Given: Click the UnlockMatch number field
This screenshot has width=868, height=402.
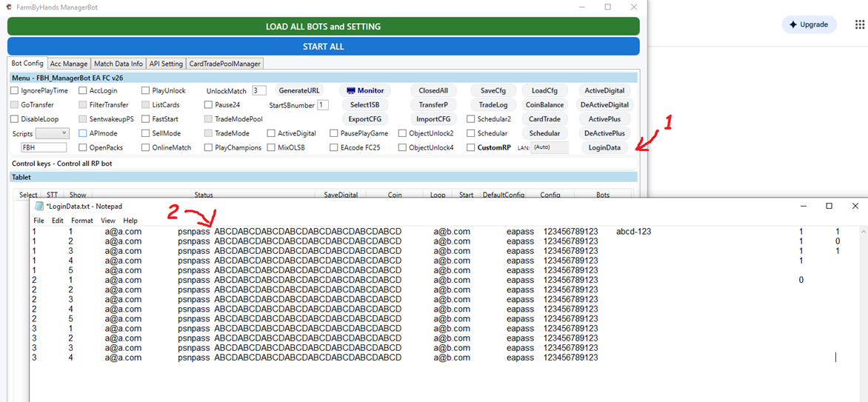Looking at the screenshot, I should 259,90.
